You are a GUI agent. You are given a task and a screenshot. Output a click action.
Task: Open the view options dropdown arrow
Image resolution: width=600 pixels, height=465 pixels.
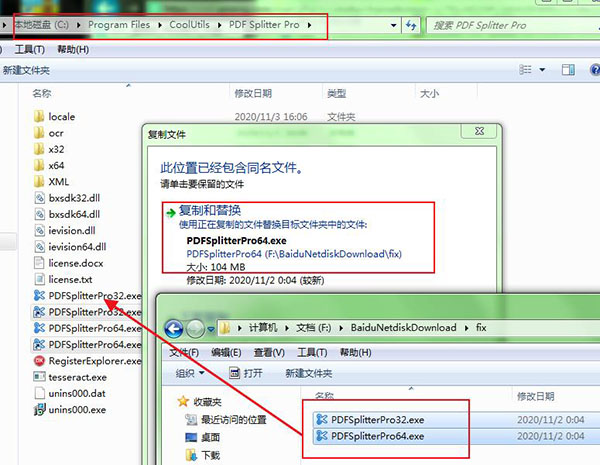542,70
